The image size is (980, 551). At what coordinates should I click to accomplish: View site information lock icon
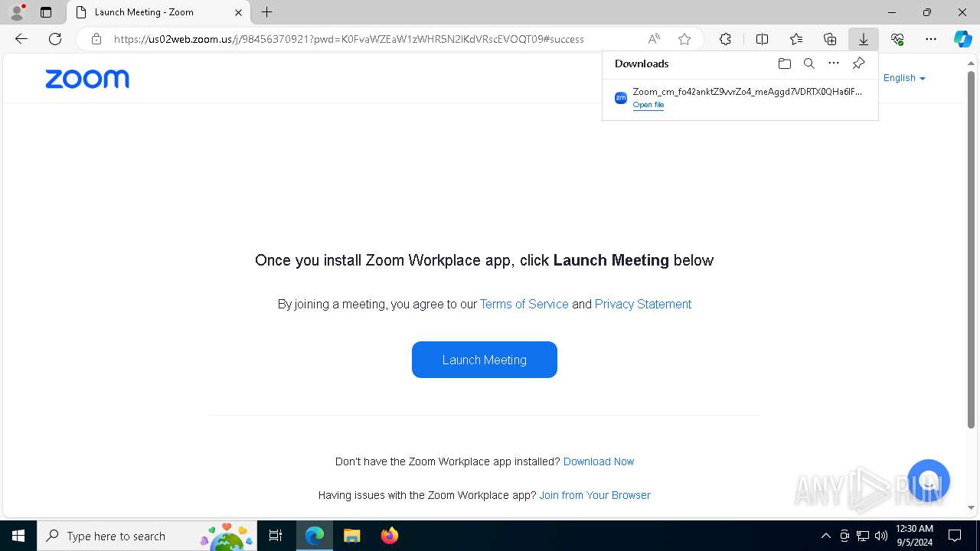[x=96, y=39]
